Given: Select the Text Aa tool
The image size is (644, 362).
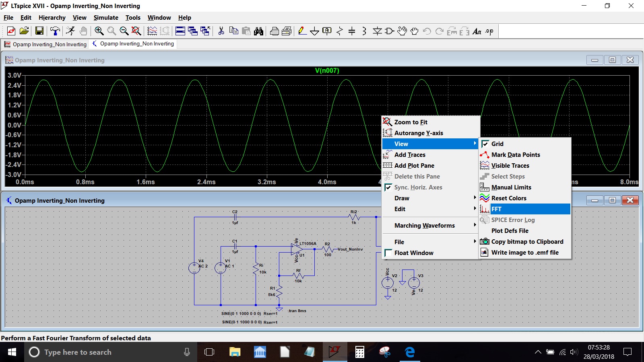Looking at the screenshot, I should tap(477, 31).
